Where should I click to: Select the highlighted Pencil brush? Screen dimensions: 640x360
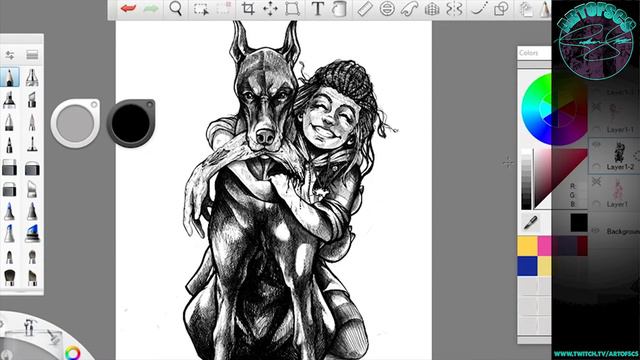(10, 78)
